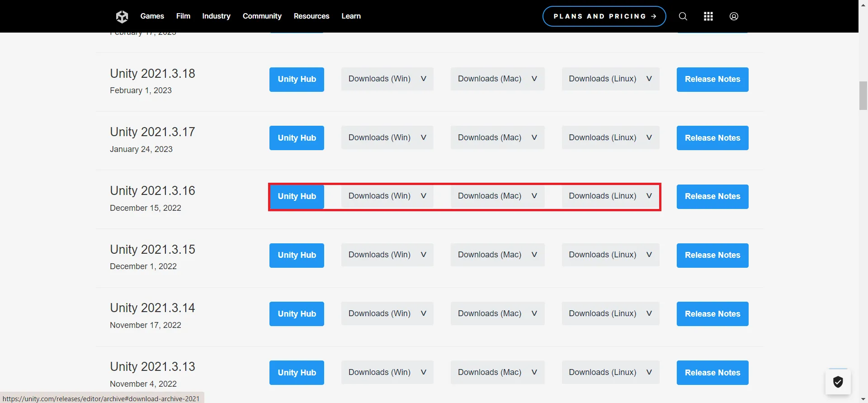
Task: Click Unity Hub button for Unity 2021.3.16
Action: coord(297,196)
